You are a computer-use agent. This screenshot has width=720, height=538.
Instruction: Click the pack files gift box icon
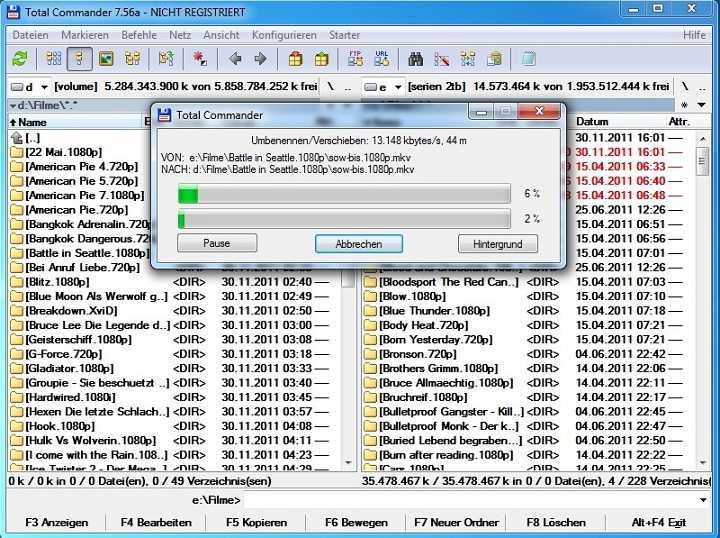click(x=295, y=59)
